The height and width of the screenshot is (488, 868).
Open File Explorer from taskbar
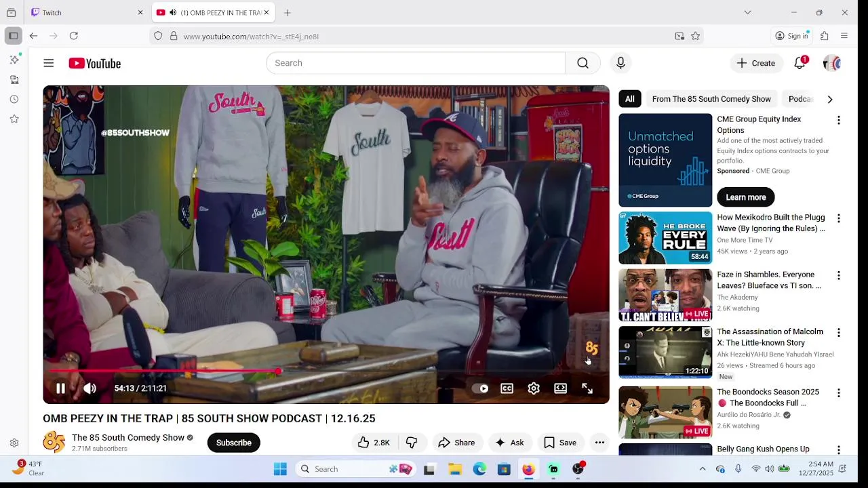454,469
